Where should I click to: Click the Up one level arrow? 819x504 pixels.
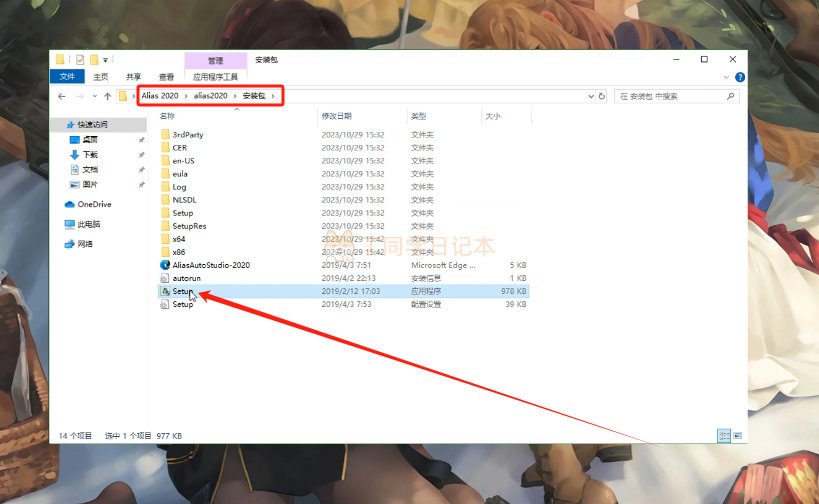108,96
